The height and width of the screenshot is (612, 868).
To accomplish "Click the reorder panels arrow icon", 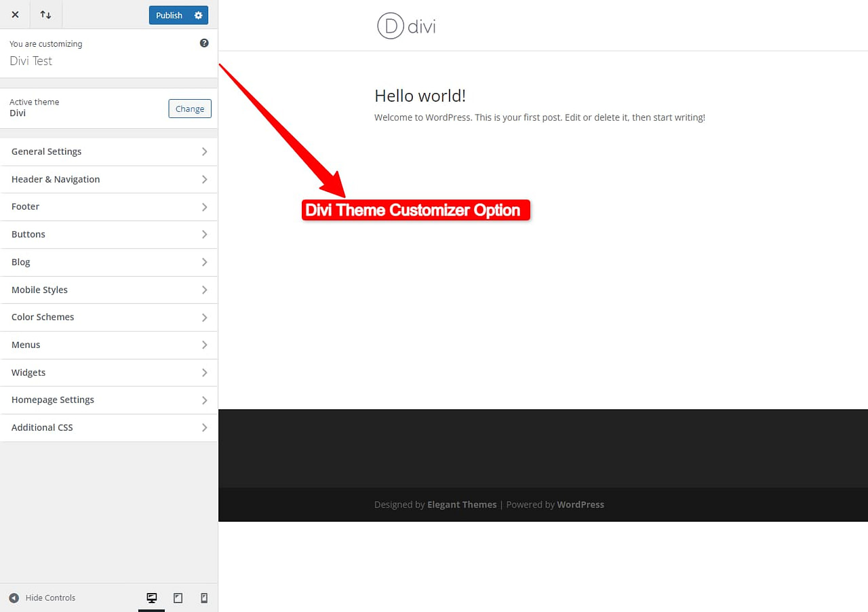I will pyautogui.click(x=45, y=14).
